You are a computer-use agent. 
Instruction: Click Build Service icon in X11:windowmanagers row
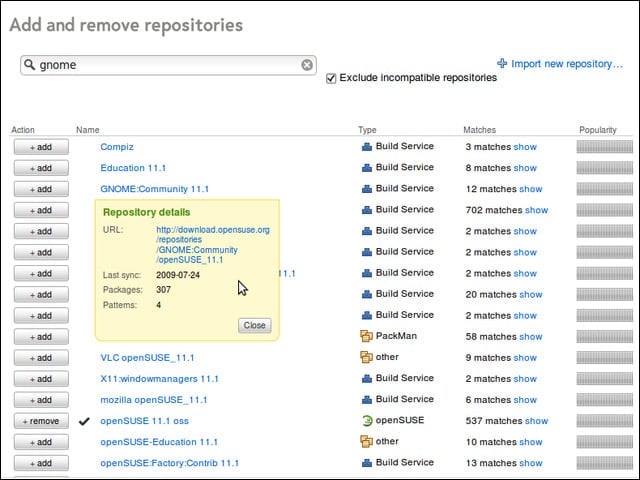[367, 379]
